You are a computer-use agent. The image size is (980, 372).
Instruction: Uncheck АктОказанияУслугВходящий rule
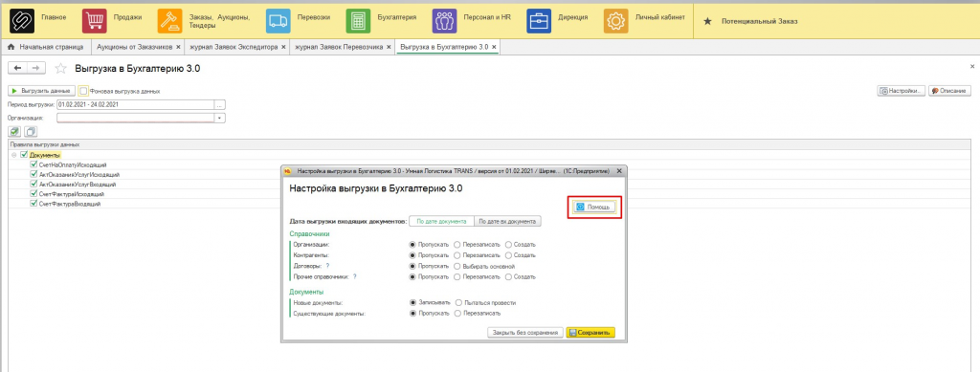[34, 185]
